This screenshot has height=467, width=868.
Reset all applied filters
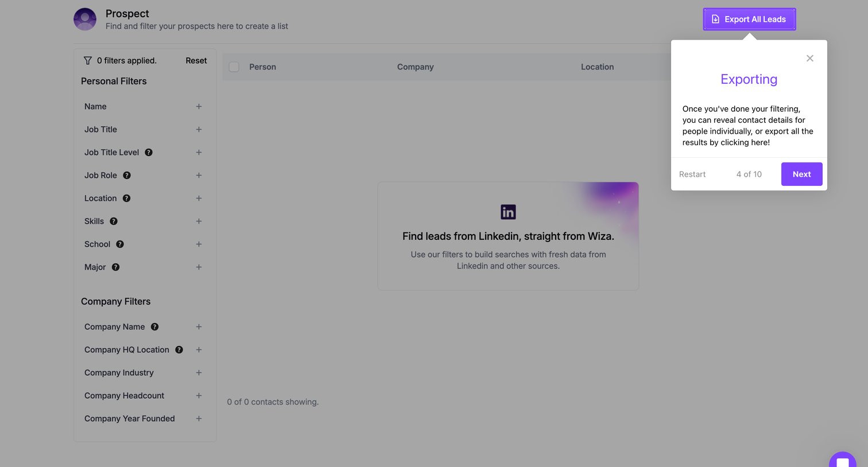pos(196,61)
